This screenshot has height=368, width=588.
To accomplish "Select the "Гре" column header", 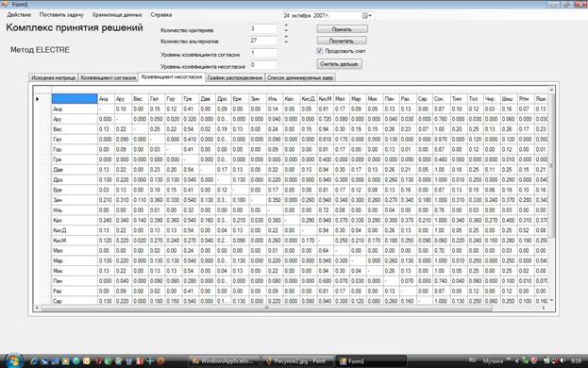I will coord(191,99).
